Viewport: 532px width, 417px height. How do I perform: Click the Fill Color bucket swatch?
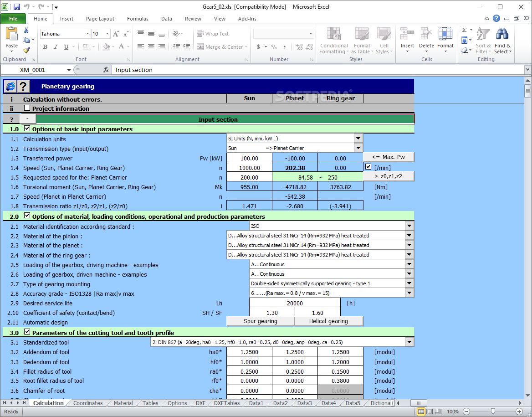point(106,47)
